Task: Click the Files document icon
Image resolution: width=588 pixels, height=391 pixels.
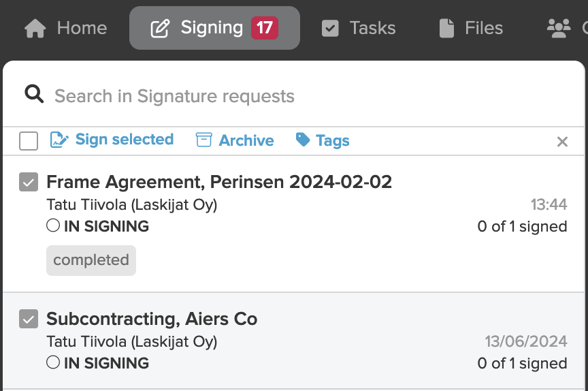Action: point(446,29)
